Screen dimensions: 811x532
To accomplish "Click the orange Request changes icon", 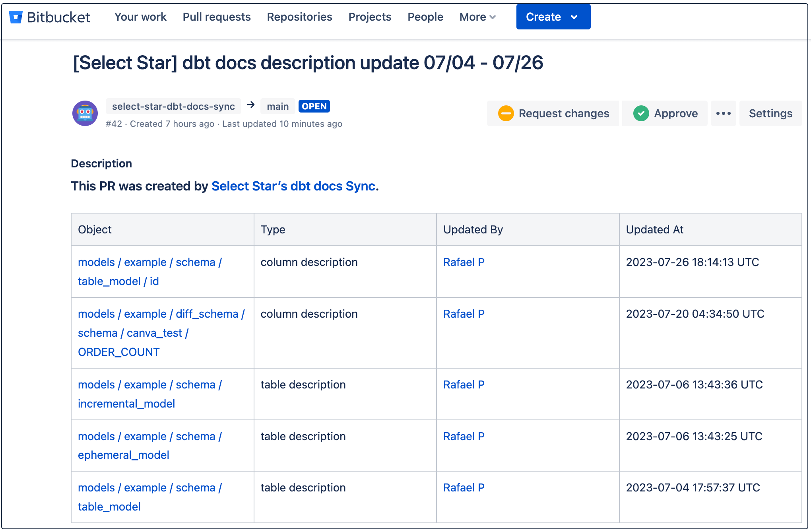I will [x=506, y=114].
